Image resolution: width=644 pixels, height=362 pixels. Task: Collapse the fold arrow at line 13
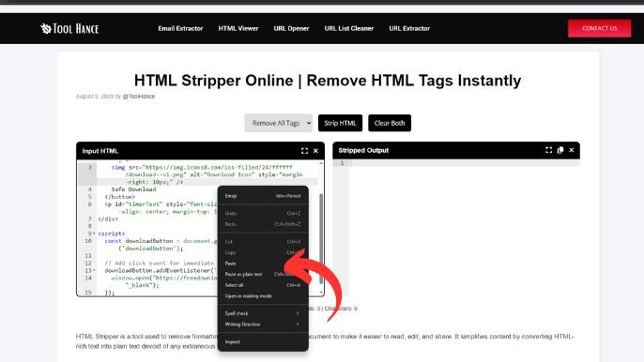94,270
